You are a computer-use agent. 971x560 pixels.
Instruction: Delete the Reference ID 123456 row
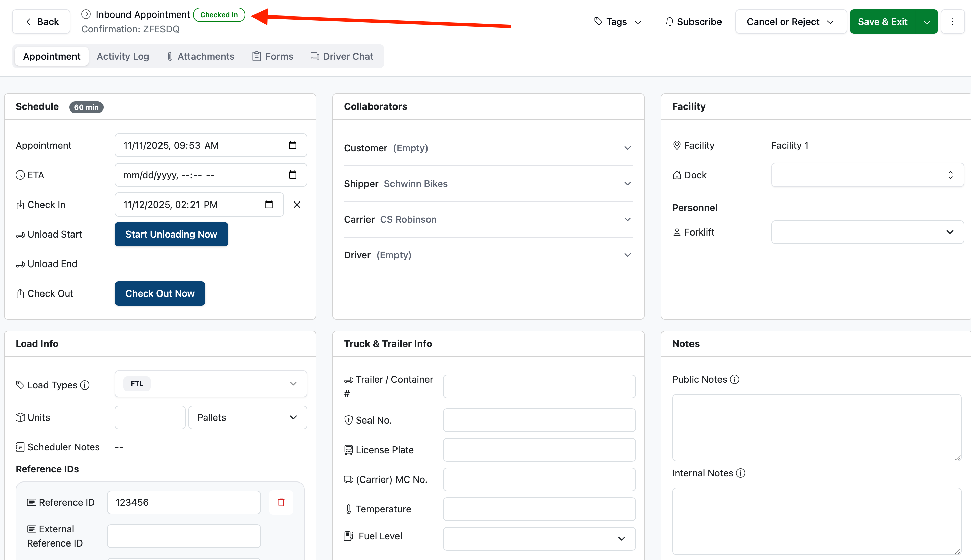(x=281, y=502)
